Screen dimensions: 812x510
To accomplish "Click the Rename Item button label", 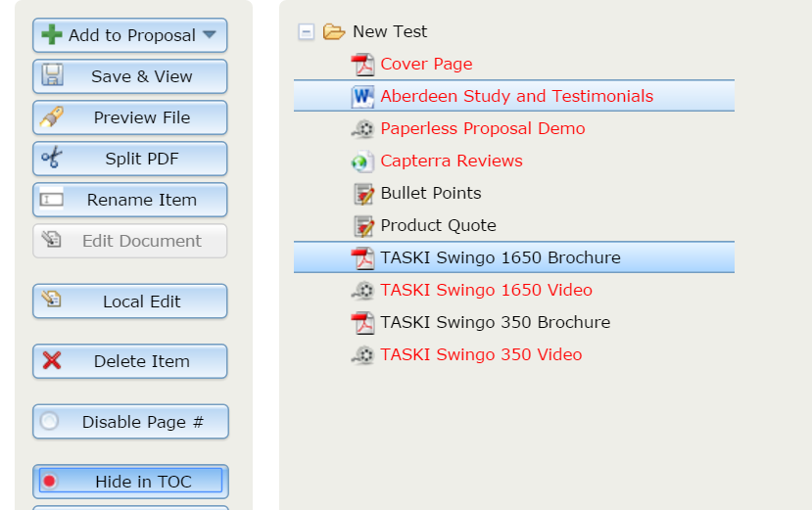I will tap(142, 200).
